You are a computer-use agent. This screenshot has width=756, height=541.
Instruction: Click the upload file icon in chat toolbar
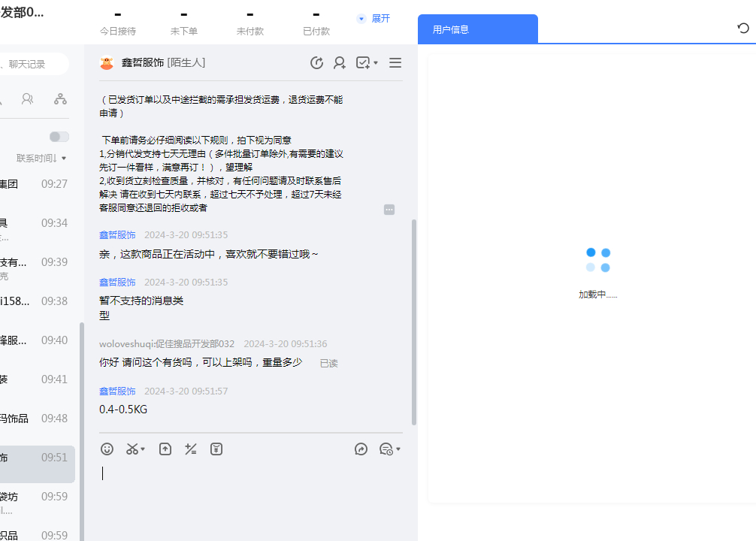click(165, 449)
